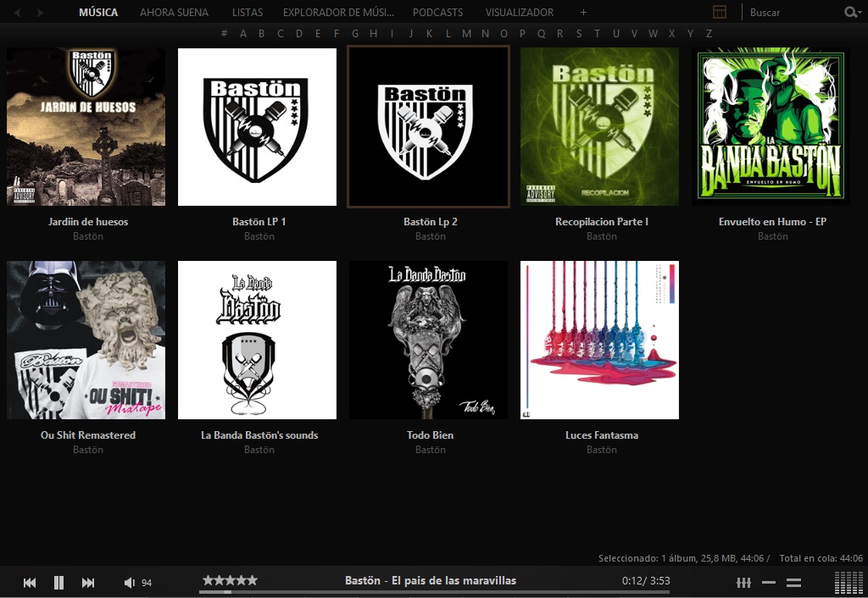Skip to previous track
Screen dimensions: 868x598
click(x=30, y=583)
